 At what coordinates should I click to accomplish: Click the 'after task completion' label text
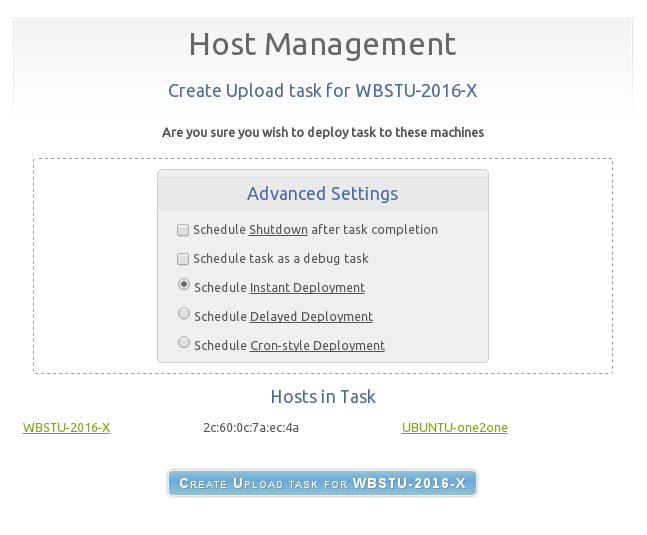coord(375,230)
